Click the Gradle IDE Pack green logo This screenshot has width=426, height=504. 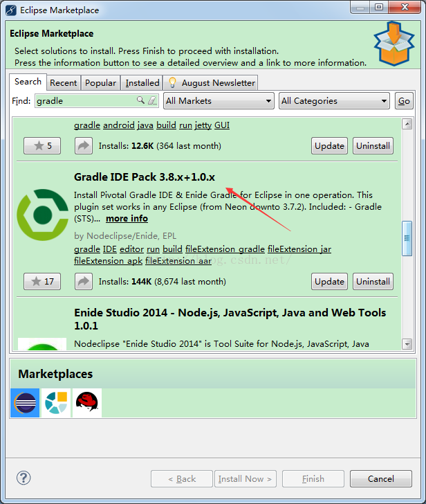pyautogui.click(x=42, y=215)
